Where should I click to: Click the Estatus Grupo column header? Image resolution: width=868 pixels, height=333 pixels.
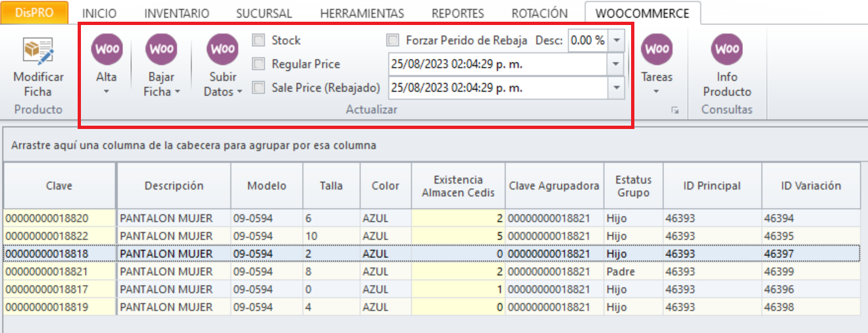(634, 186)
